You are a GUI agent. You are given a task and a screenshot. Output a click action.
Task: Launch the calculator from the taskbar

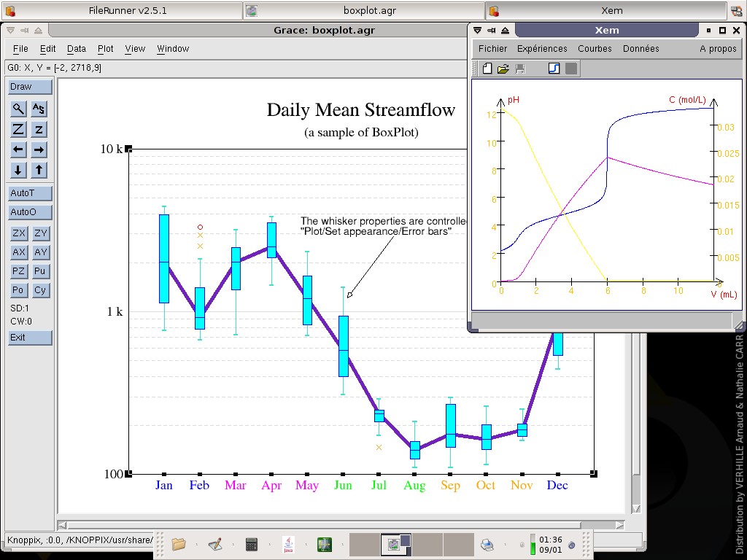(251, 544)
